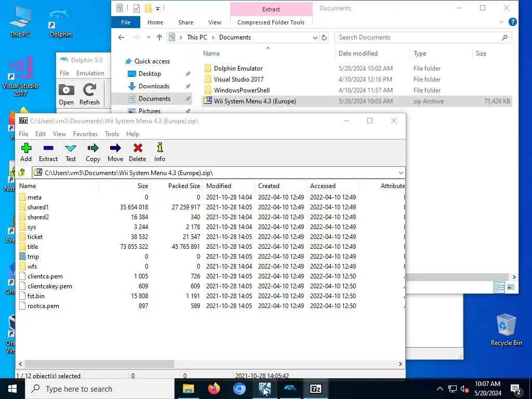Click Explorer Up arrow button

(159, 37)
